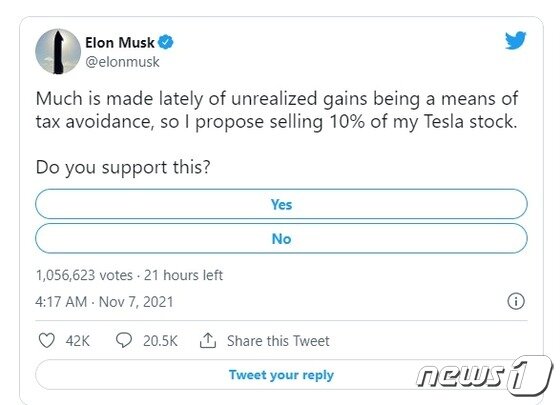Click the Twitter bird logo
The height and width of the screenshot is (405, 560).
pyautogui.click(x=515, y=40)
